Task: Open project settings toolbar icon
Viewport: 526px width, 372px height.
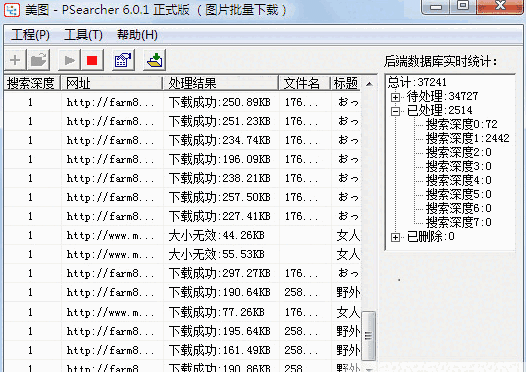Action: click(123, 60)
